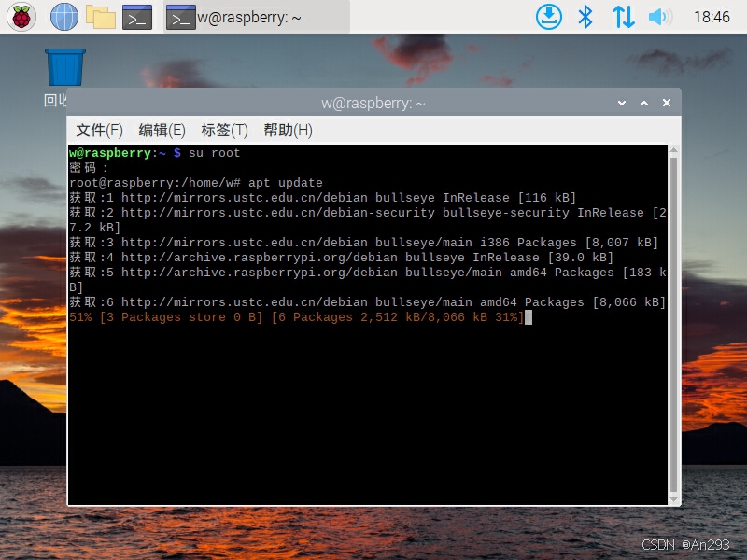Click the terminal vertical scrollbar thumb
Screen dimensions: 747x560
[x=673, y=325]
